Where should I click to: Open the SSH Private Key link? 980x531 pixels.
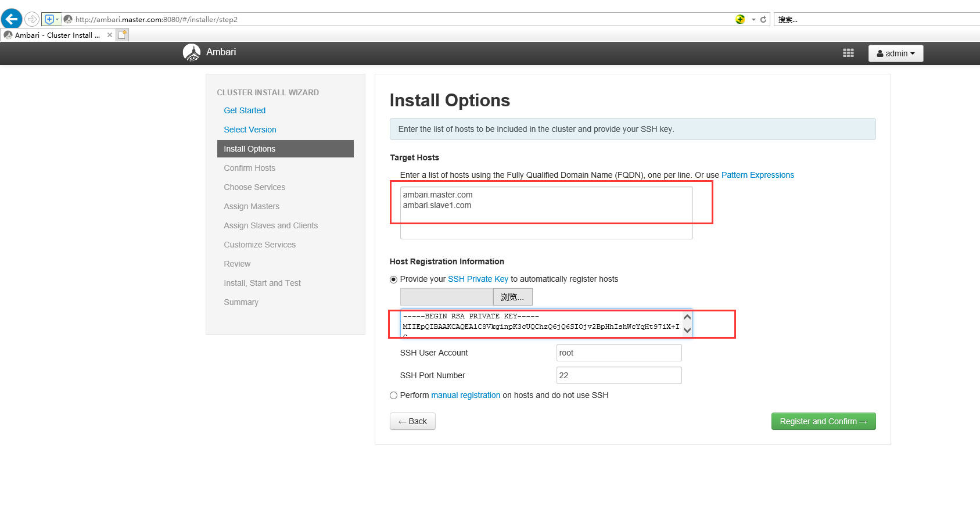click(x=478, y=279)
